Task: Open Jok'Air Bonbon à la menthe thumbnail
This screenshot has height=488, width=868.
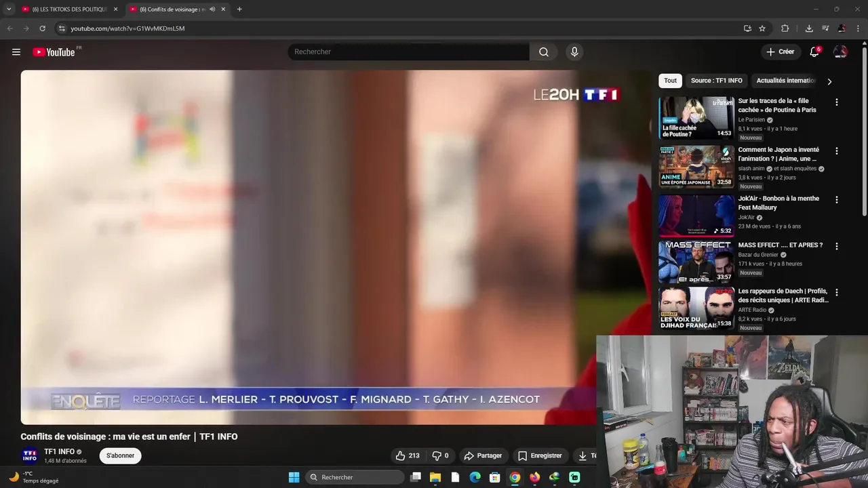Action: [696, 216]
